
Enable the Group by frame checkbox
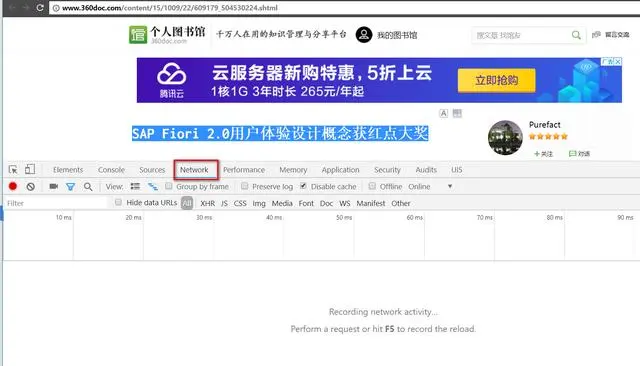[169, 186]
